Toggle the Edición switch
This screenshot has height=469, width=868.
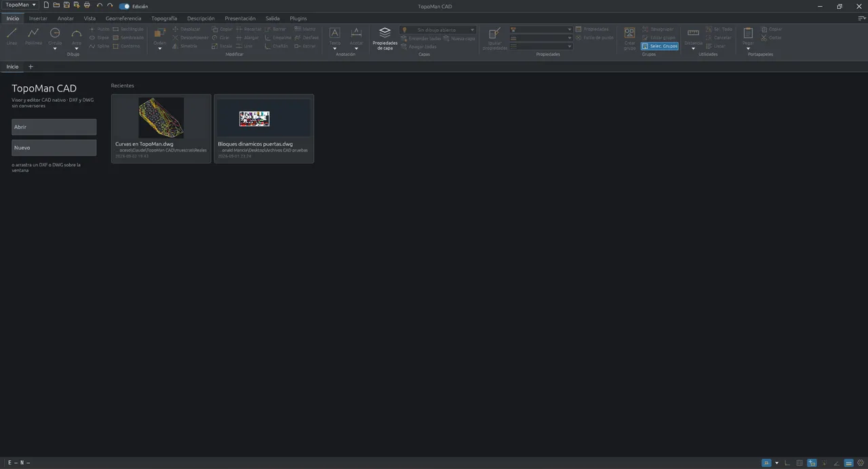(x=124, y=6)
